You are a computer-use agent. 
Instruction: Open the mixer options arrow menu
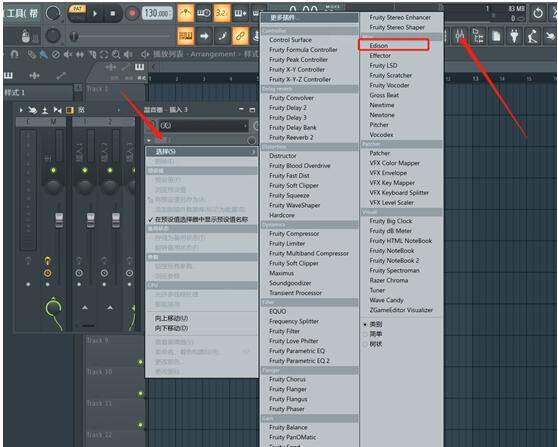(21, 110)
